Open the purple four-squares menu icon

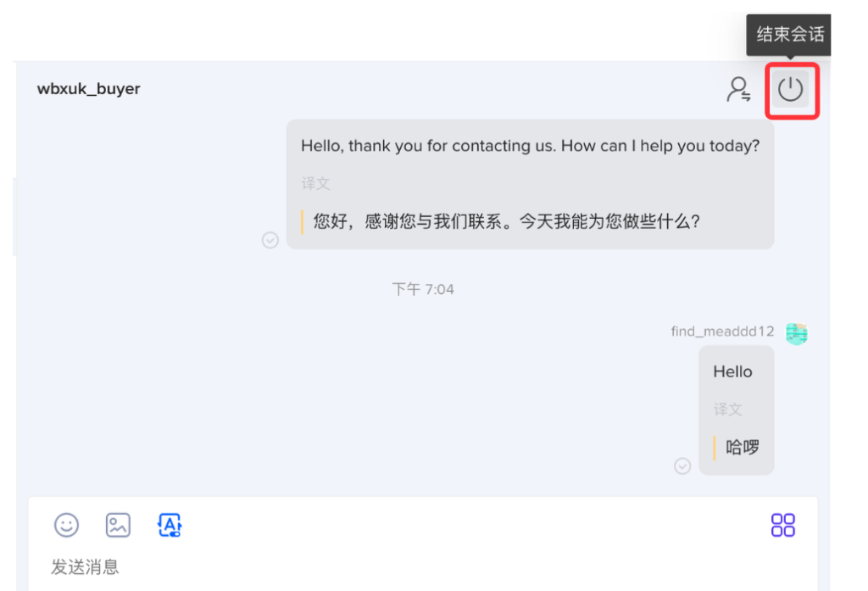point(782,525)
